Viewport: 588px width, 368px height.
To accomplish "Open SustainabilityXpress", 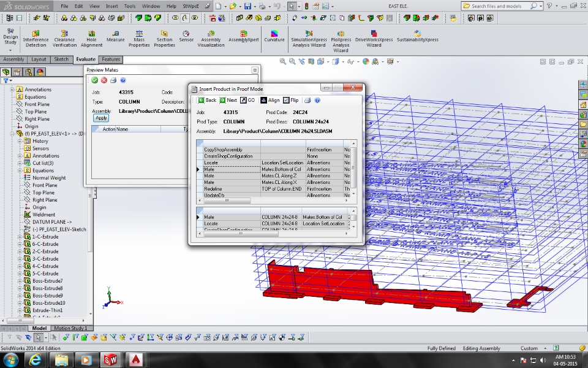I will [418, 36].
